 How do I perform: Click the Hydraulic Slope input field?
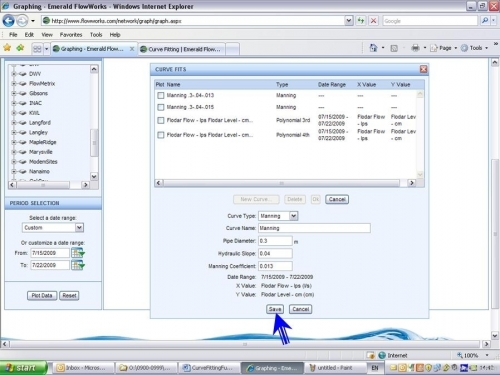pyautogui.click(x=275, y=253)
